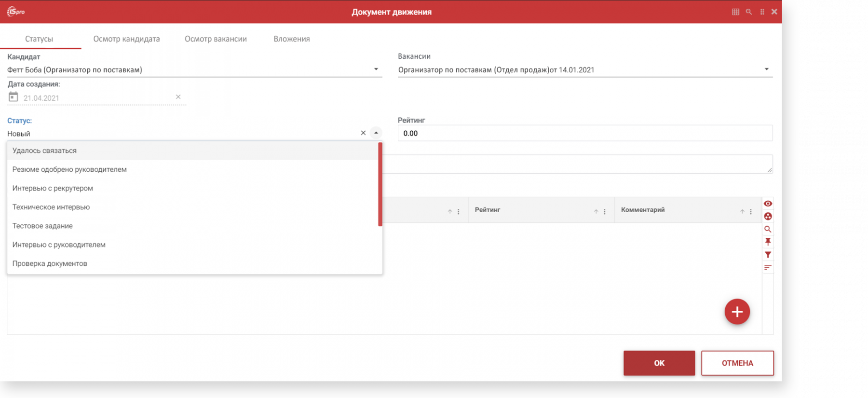Click the comment text area below Рейтинг

[578, 164]
